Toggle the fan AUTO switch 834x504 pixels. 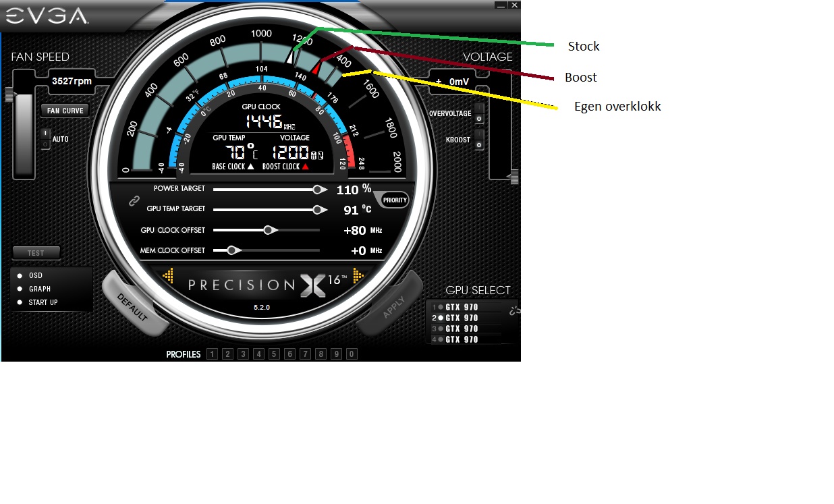tap(45, 139)
